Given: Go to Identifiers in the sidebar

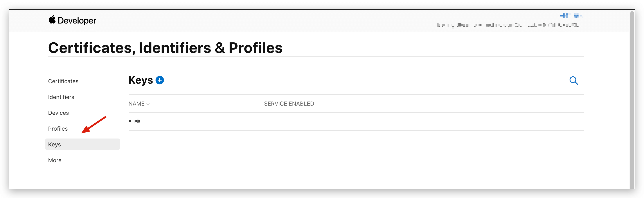Looking at the screenshot, I should (61, 97).
